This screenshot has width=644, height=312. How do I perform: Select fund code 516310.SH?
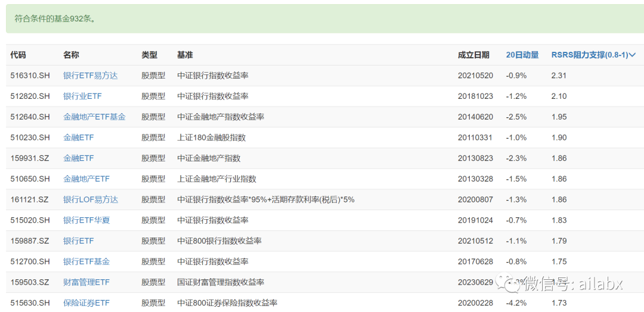pyautogui.click(x=30, y=76)
